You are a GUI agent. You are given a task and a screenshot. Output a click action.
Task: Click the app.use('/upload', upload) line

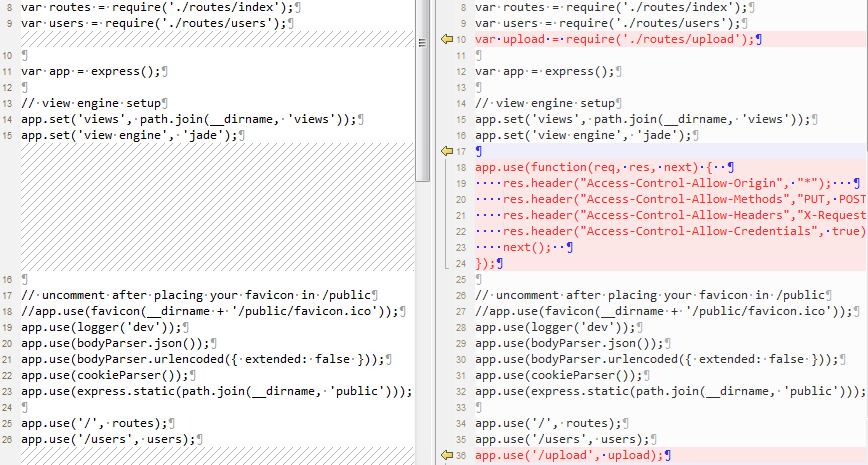(x=569, y=455)
